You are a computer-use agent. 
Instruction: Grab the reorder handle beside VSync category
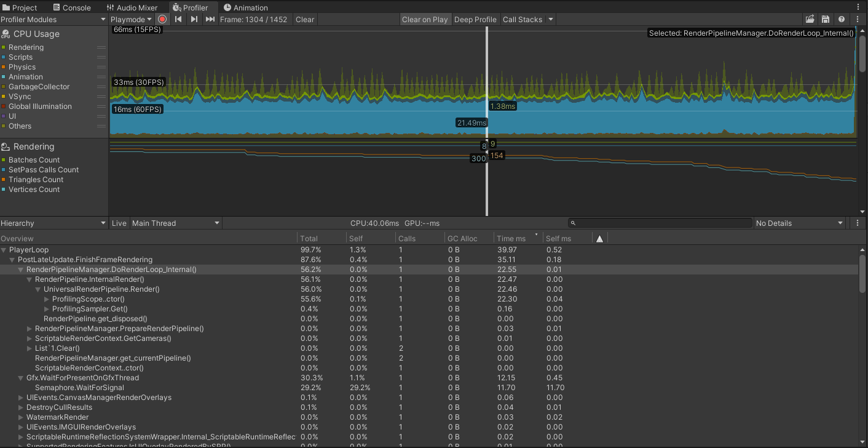coord(101,97)
